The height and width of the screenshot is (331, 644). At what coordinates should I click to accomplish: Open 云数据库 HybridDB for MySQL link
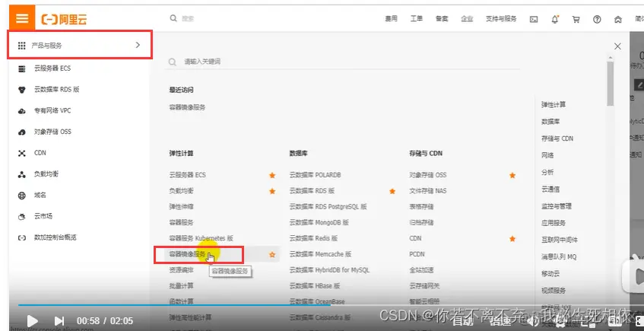coord(329,270)
